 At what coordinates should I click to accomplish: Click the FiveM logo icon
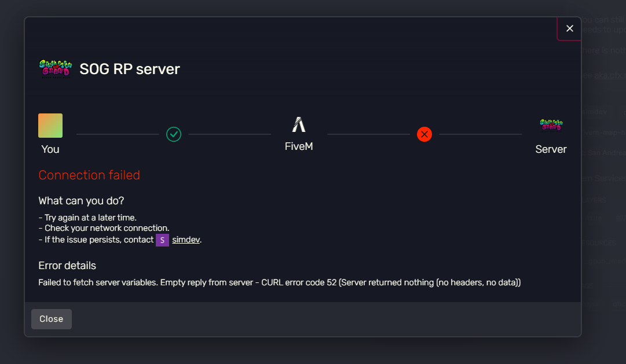299,124
